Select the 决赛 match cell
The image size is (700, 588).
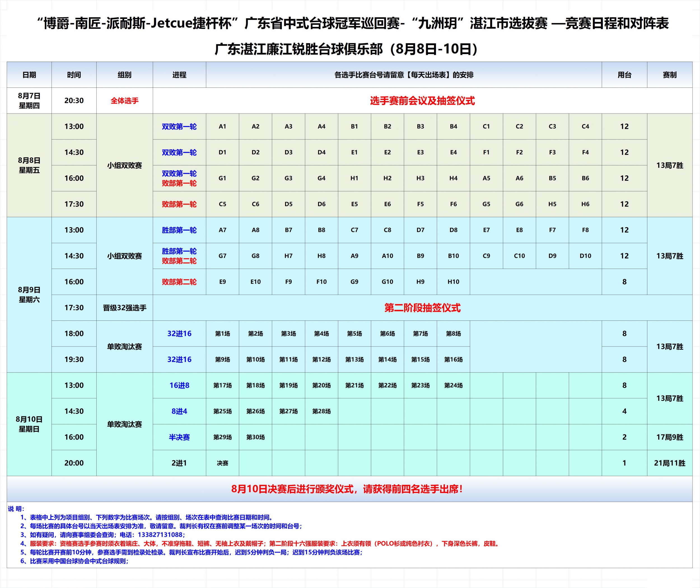click(x=222, y=463)
